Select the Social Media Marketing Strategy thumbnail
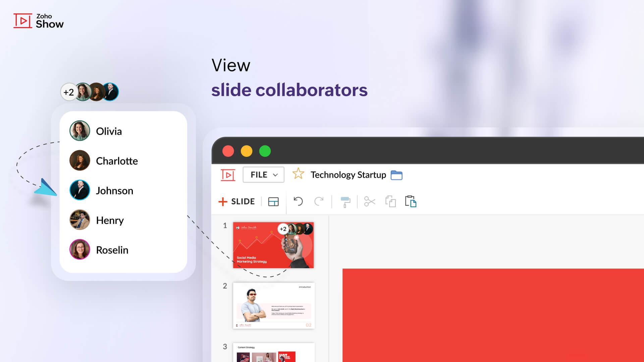The width and height of the screenshot is (644, 362). [273, 245]
